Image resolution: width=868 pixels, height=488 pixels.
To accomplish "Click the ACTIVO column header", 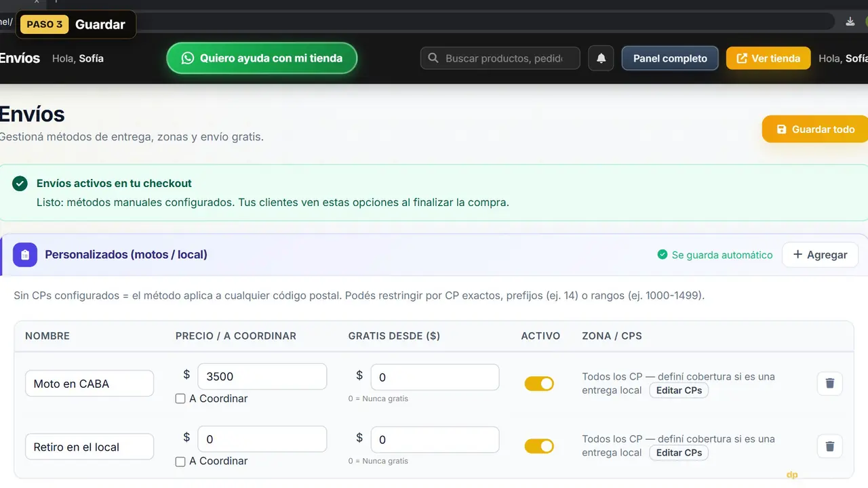I will pyautogui.click(x=540, y=336).
